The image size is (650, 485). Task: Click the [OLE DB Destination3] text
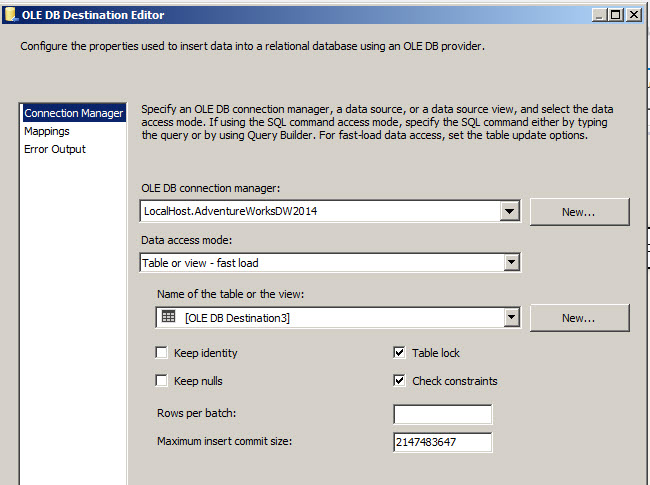pos(237,318)
